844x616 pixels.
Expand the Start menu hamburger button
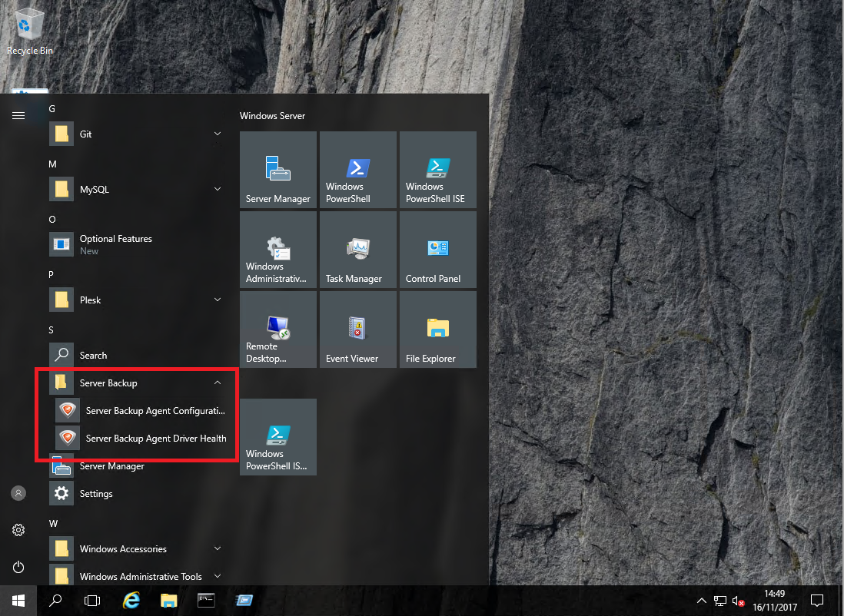[x=18, y=116]
